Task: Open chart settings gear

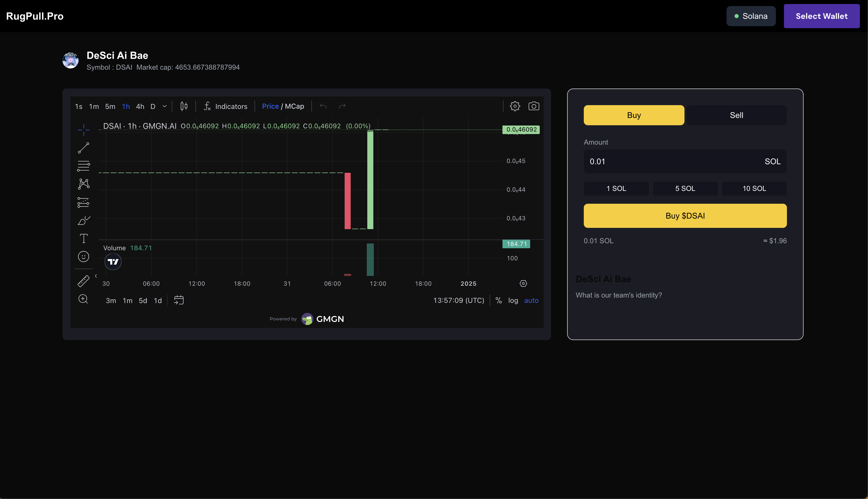Action: [515, 106]
